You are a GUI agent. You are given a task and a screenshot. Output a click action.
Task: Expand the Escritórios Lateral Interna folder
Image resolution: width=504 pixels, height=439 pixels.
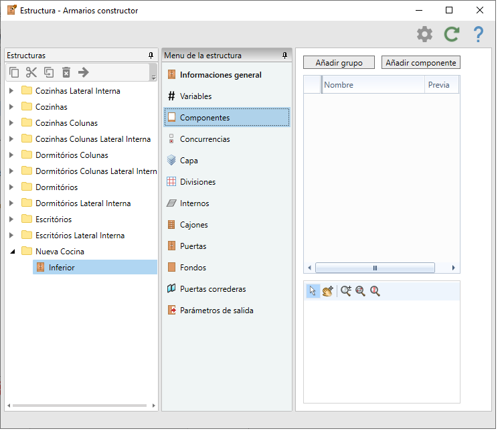click(x=11, y=236)
